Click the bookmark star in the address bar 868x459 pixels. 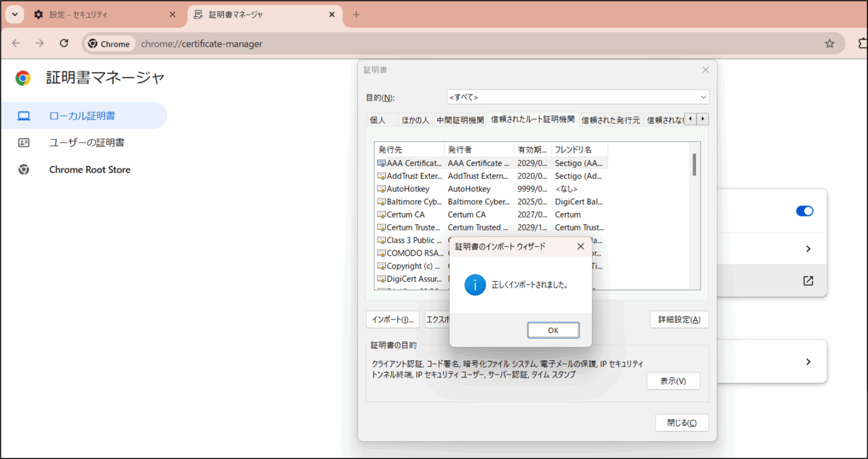coord(829,43)
